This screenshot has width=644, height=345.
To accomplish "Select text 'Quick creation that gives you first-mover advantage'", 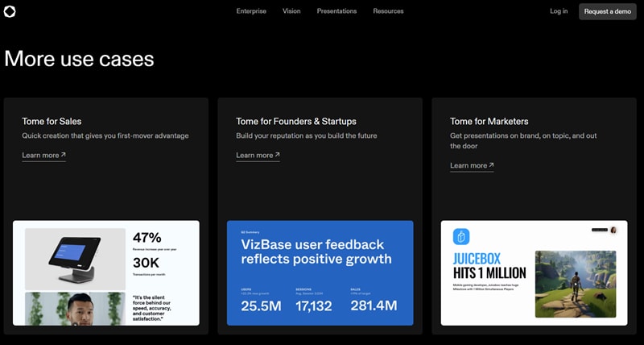I will (105, 135).
